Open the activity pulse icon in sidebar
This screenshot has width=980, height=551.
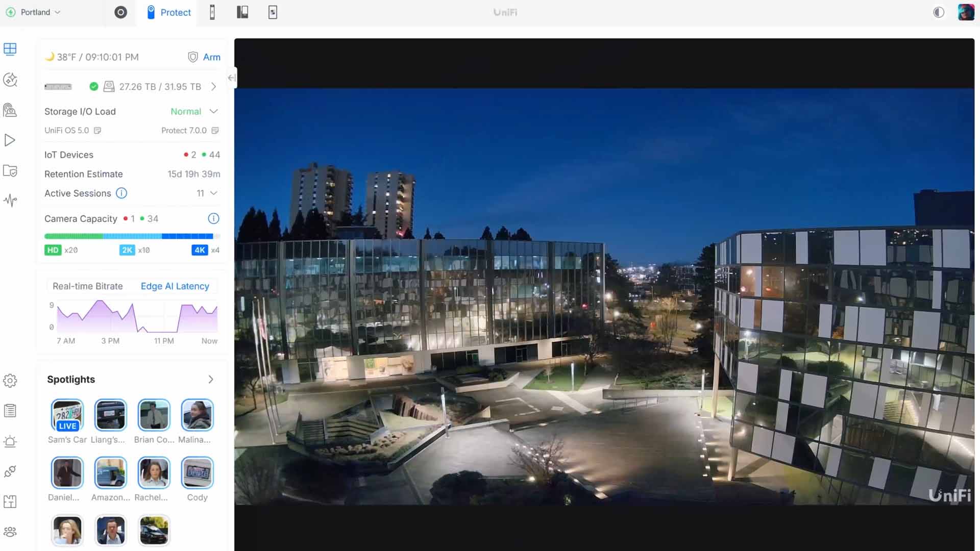10,201
